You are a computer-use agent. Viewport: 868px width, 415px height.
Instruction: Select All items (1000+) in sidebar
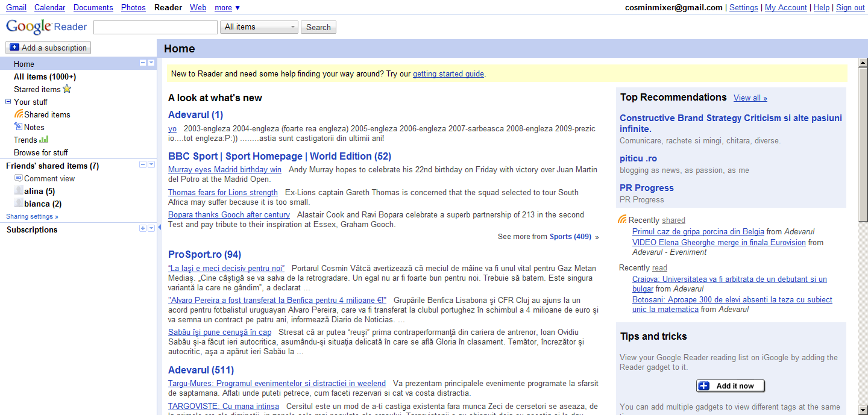(x=45, y=76)
